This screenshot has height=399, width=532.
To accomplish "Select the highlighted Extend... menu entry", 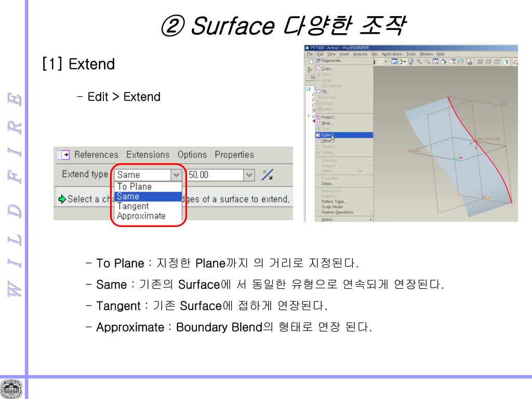I will tap(344, 135).
